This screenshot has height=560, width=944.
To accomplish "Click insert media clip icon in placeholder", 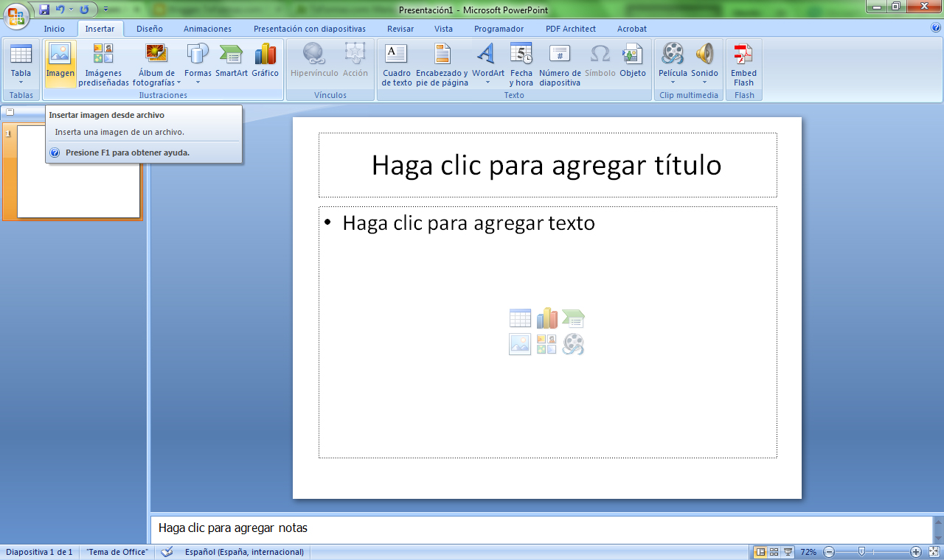I will (x=573, y=344).
